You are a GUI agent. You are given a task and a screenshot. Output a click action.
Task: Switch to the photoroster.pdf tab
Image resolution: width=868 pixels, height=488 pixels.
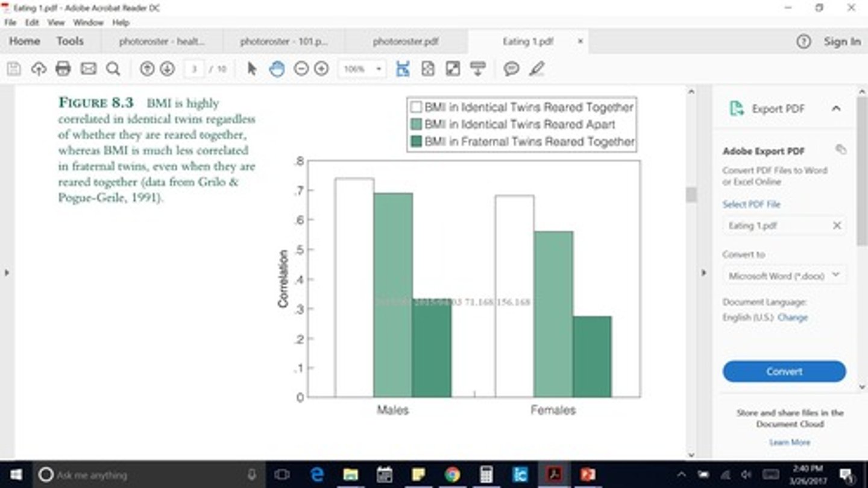click(405, 42)
